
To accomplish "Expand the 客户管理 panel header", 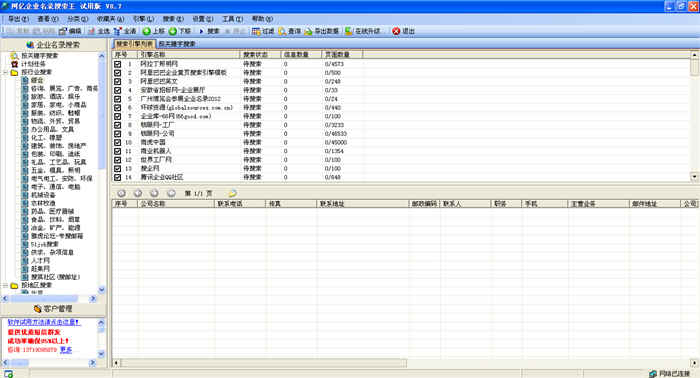I will 53,309.
